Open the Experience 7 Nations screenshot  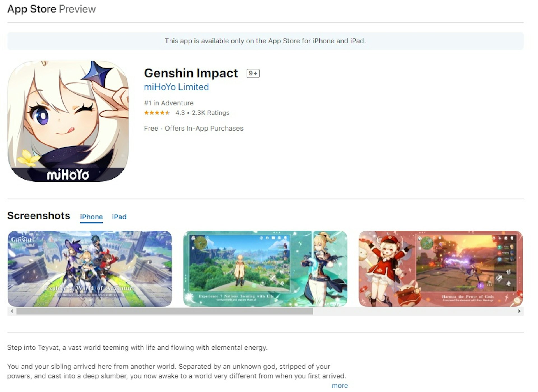(265, 268)
